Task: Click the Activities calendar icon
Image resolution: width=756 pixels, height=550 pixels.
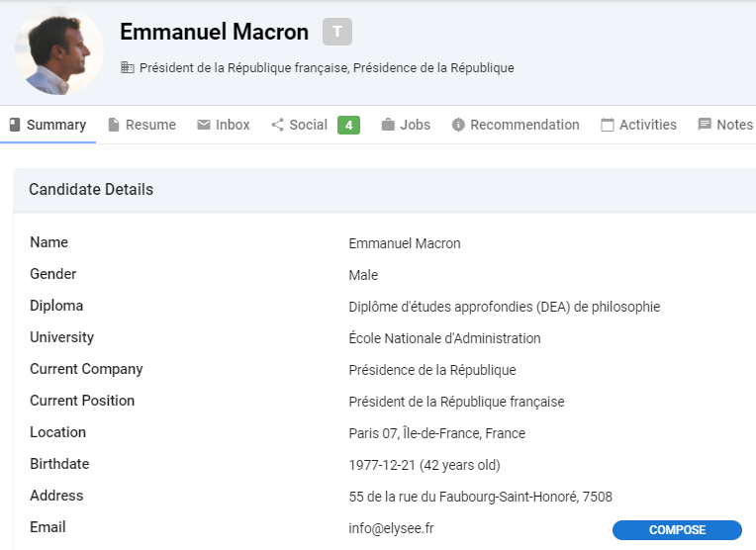Action: pos(608,125)
